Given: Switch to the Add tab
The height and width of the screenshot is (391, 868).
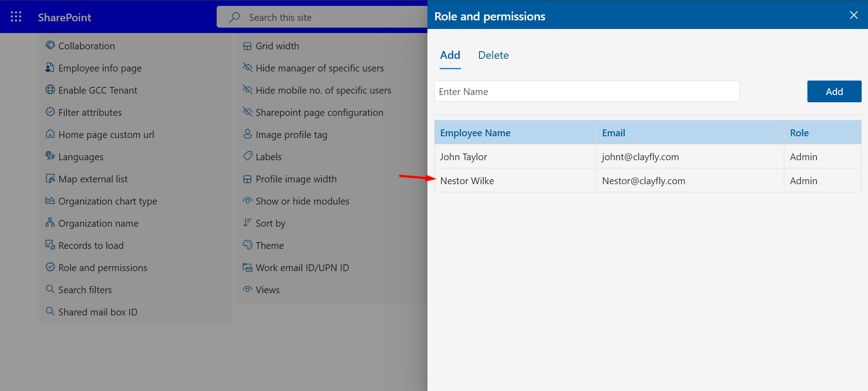Looking at the screenshot, I should click(450, 55).
